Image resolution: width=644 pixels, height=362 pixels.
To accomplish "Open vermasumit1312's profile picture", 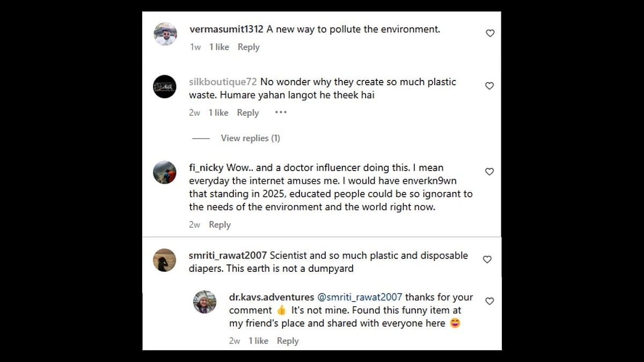I will [x=165, y=34].
